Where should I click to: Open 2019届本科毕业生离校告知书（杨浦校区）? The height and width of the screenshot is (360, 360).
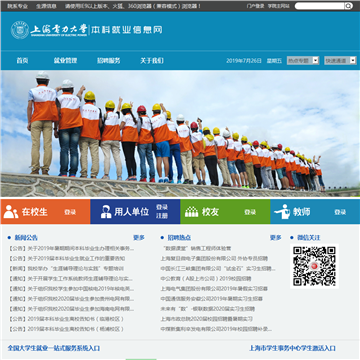[x=66, y=329]
